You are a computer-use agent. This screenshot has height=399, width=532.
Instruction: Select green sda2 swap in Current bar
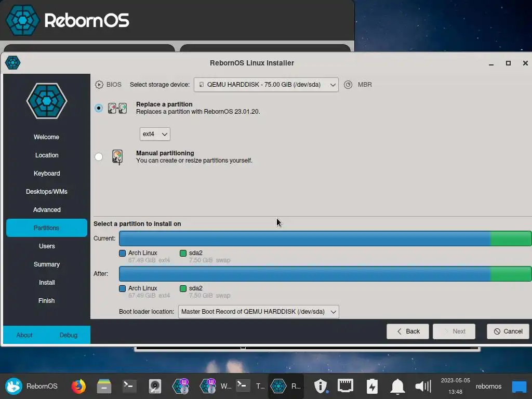(x=511, y=238)
